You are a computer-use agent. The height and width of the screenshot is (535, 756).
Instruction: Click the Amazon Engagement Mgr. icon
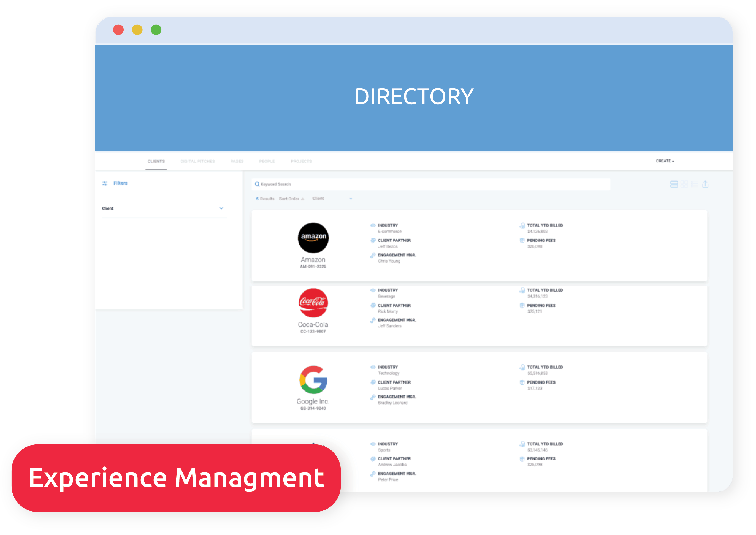(373, 255)
